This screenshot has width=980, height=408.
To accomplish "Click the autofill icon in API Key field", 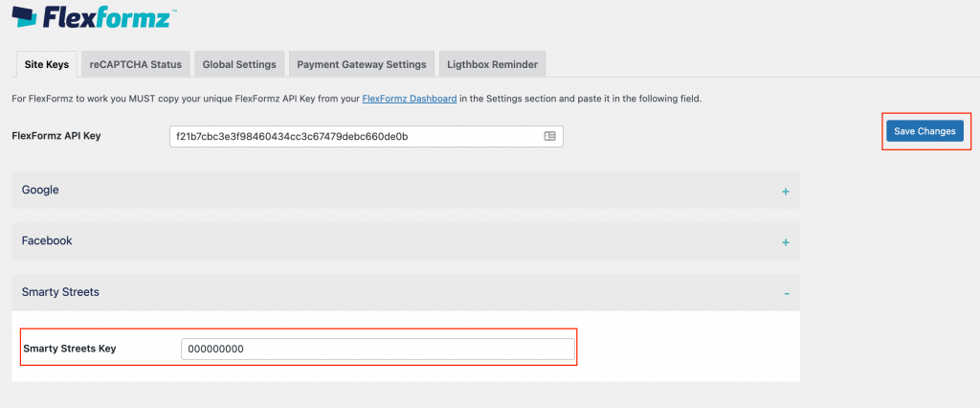I will tap(549, 136).
